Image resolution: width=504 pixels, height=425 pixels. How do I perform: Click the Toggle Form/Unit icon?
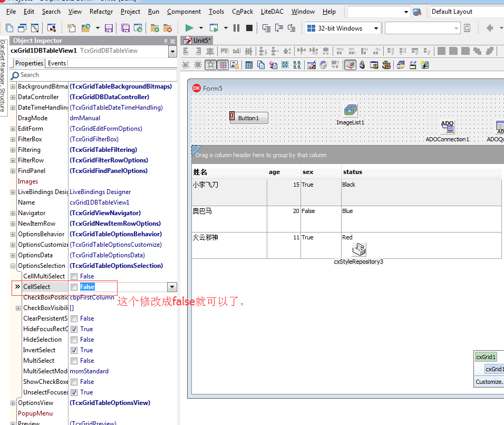35,28
